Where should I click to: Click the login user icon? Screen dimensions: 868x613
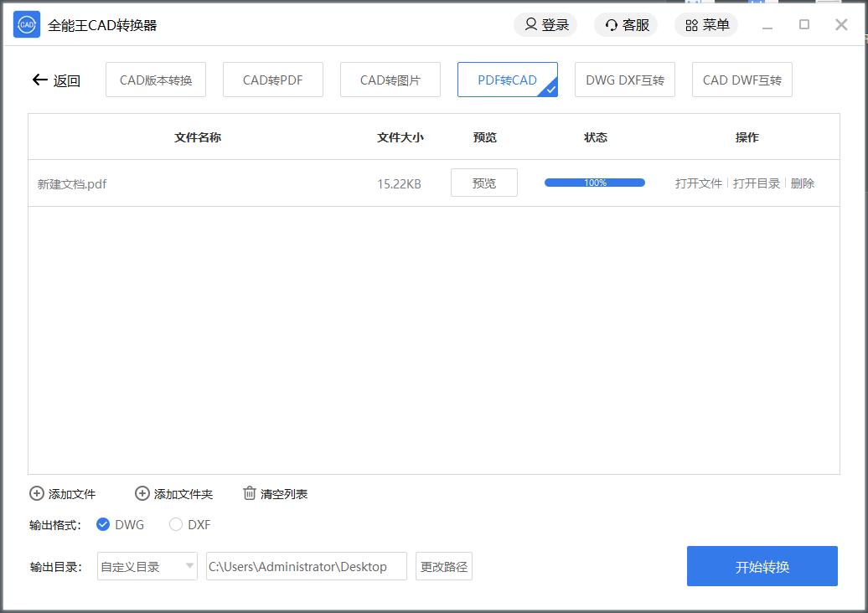point(530,25)
